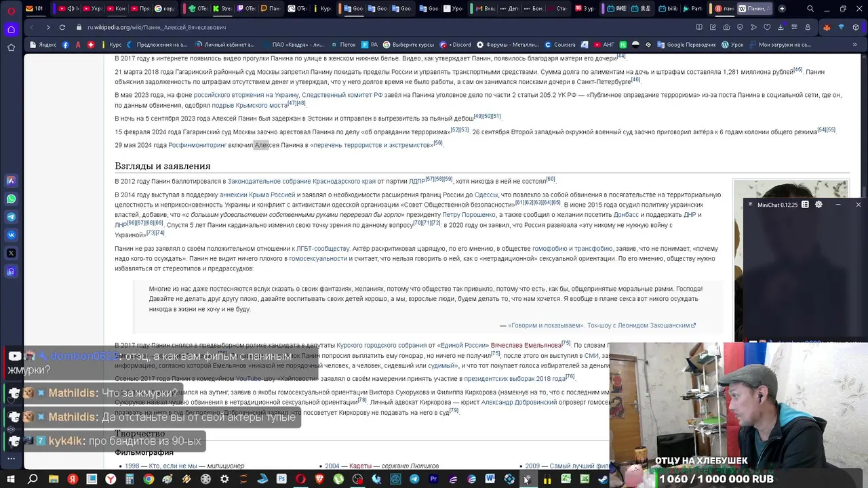
Task: Follow the 'Одессы' link
Action: tap(486, 195)
